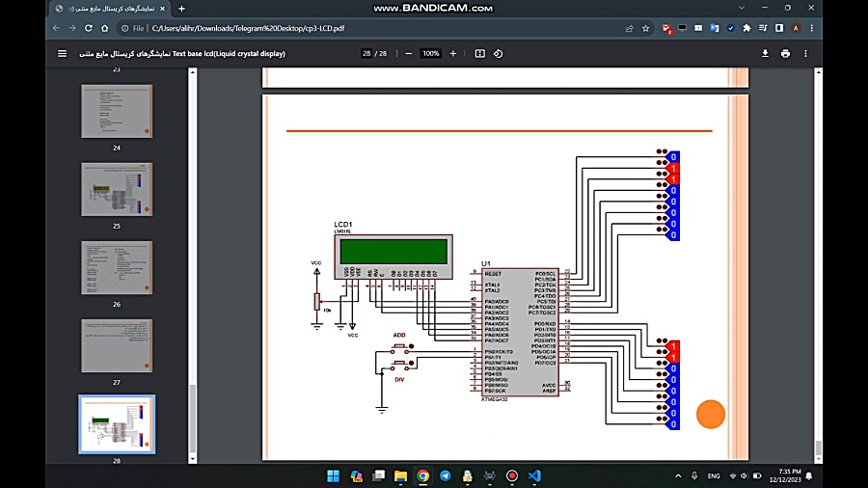The width and height of the screenshot is (868, 488).
Task: Click the zoom in plus button
Action: coord(453,54)
